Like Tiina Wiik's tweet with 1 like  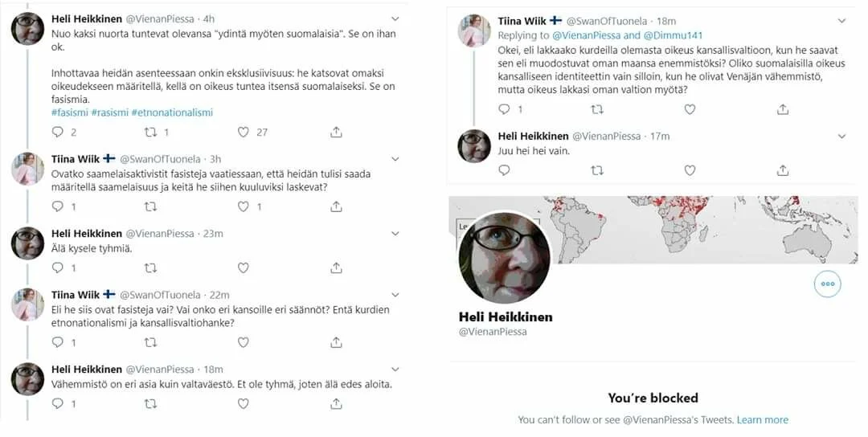[244, 206]
